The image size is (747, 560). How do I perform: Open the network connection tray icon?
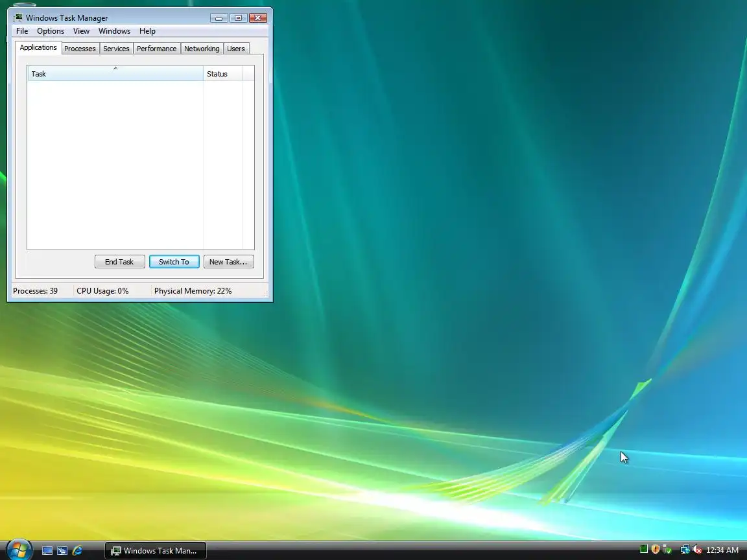click(685, 550)
